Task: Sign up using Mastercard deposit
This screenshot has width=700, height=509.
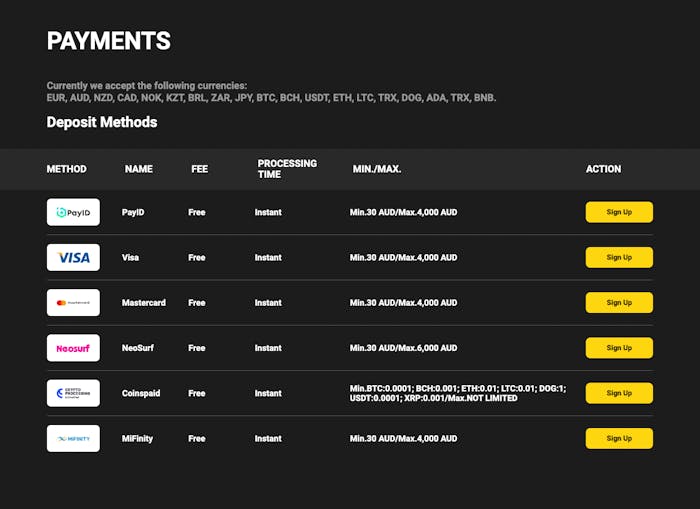Action: coord(619,302)
